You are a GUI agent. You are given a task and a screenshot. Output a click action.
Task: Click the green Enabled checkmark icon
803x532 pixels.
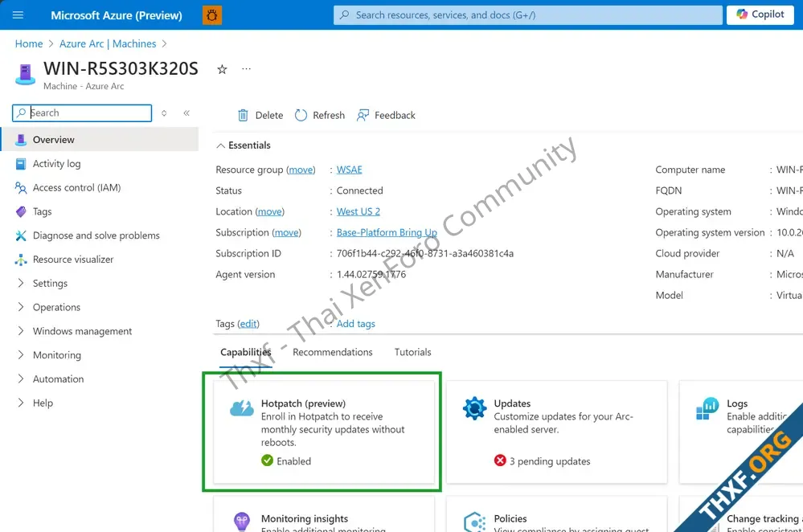pyautogui.click(x=268, y=460)
